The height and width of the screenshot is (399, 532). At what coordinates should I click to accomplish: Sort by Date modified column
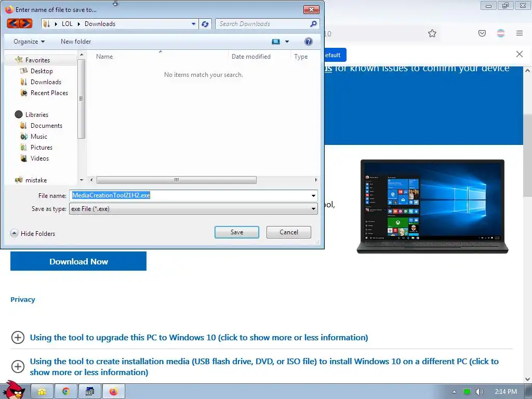(x=251, y=57)
